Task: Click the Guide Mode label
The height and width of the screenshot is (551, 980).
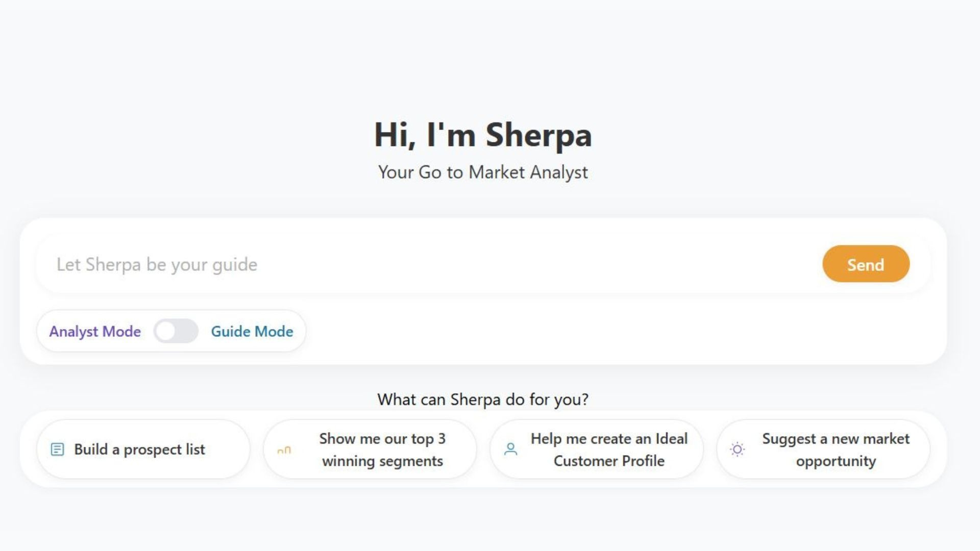Action: coord(252,331)
